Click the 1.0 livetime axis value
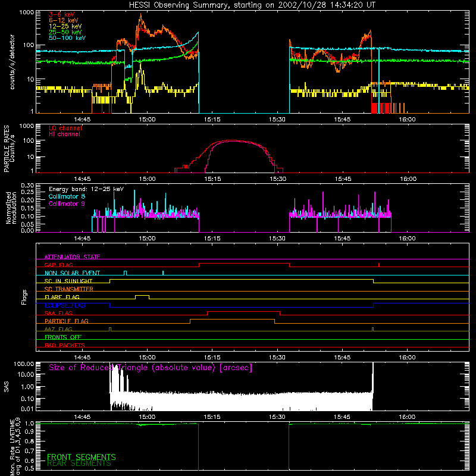 point(29,424)
